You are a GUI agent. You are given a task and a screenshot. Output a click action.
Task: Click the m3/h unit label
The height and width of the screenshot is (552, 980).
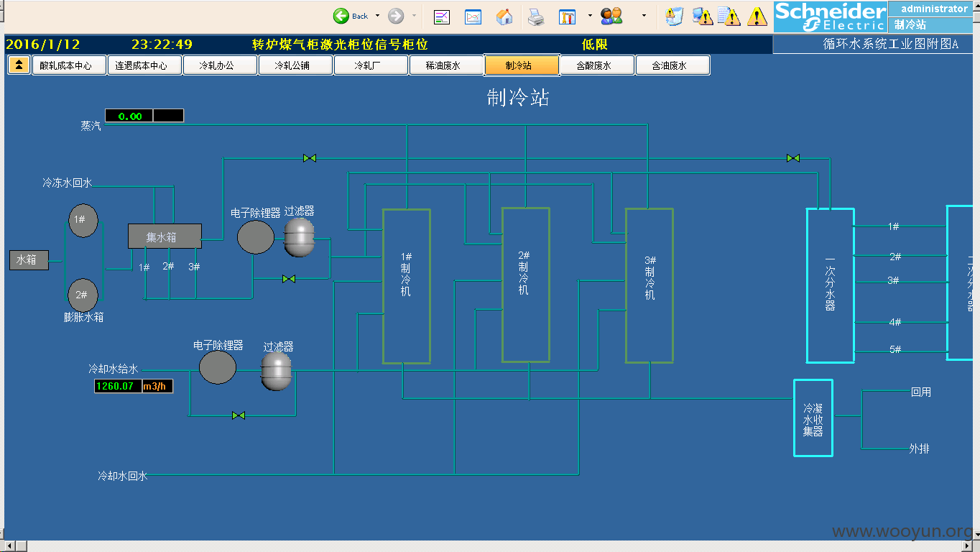click(x=157, y=386)
